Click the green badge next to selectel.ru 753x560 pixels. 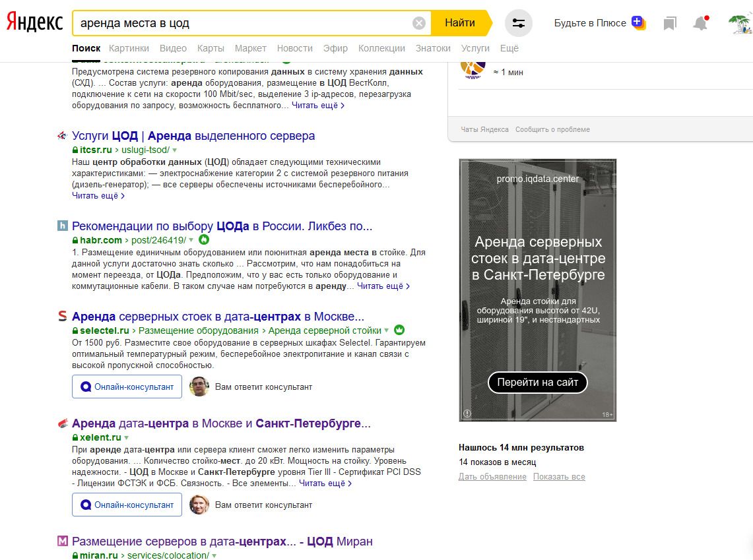399,330
